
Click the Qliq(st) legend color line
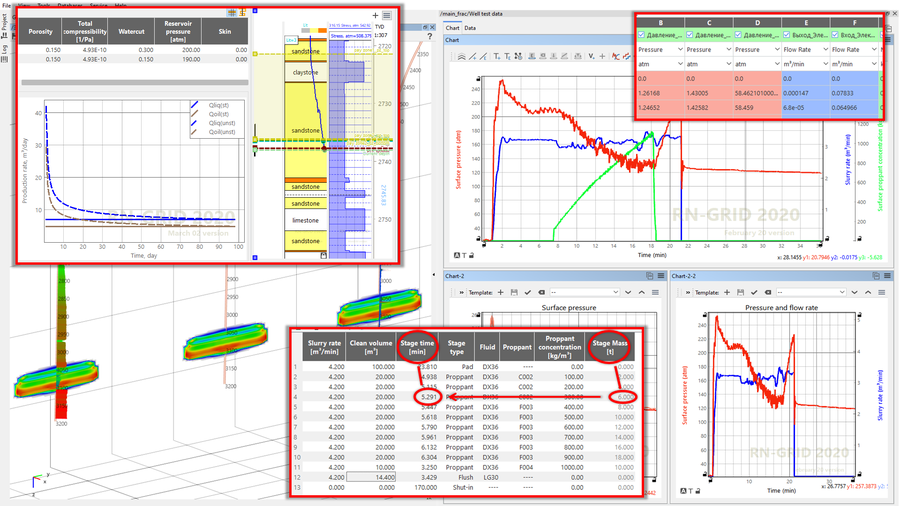click(195, 104)
